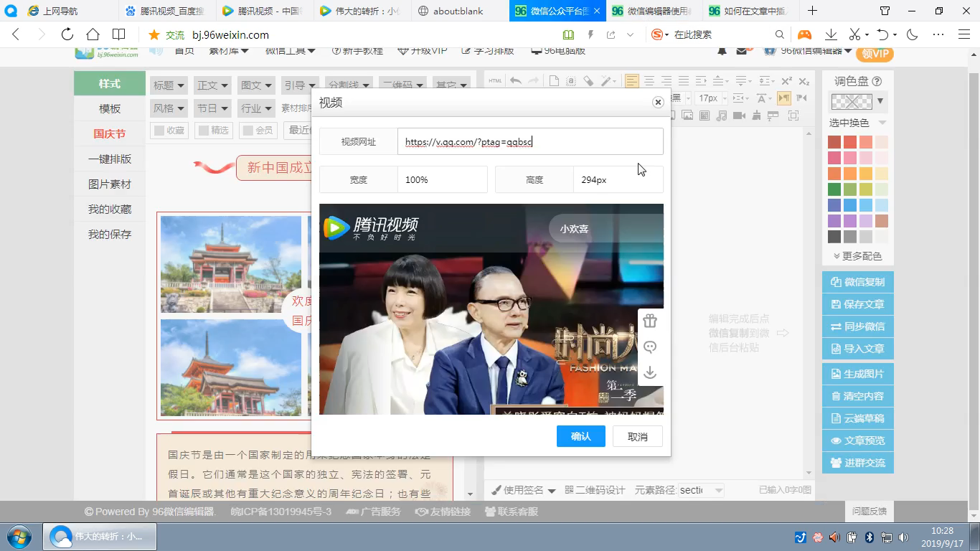This screenshot has width=980, height=551.
Task: Click the format brush broom icon
Action: pos(757,116)
